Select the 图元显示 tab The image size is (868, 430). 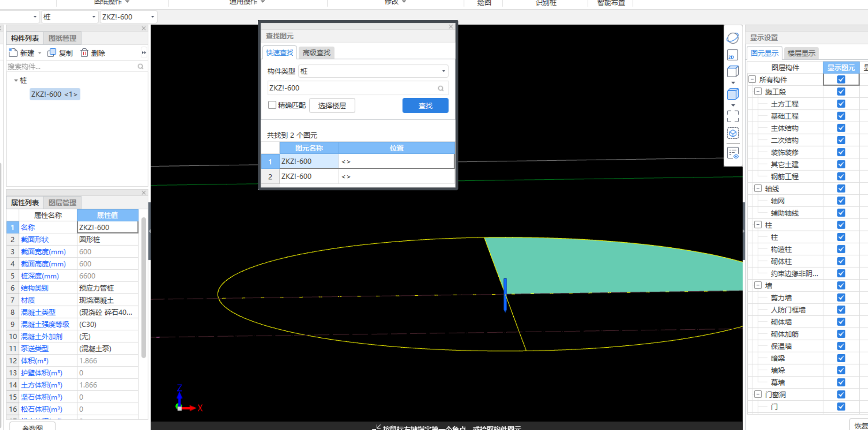point(765,53)
